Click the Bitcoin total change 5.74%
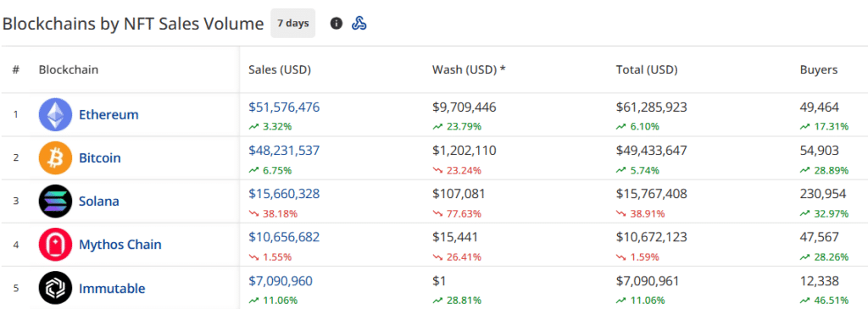This screenshot has height=309, width=868. pos(644,170)
